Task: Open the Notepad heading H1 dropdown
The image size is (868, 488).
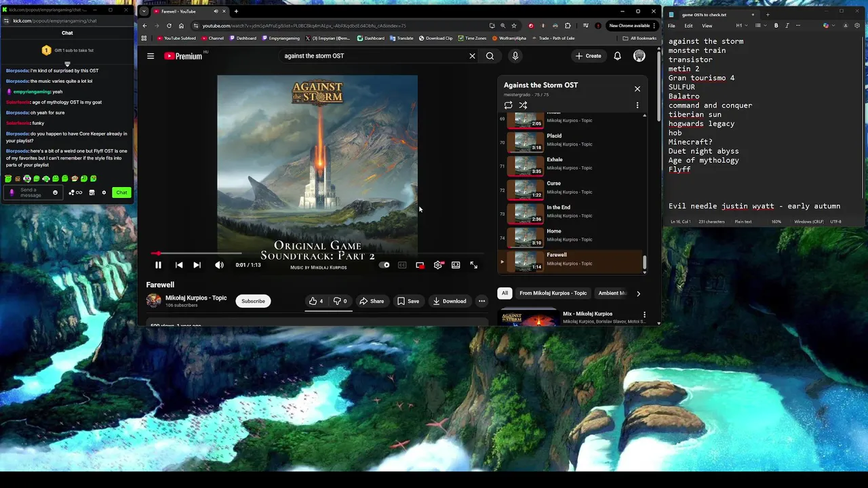Action: click(x=741, y=26)
